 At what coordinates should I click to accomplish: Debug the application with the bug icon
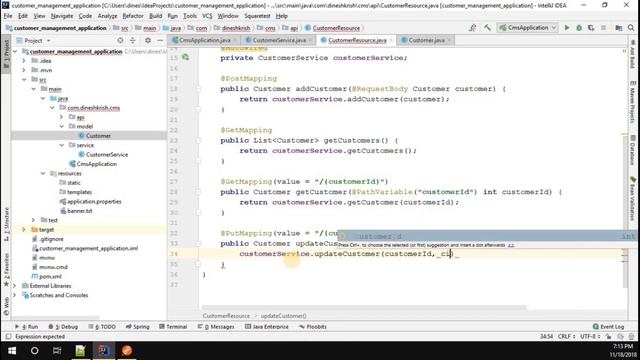point(579,28)
